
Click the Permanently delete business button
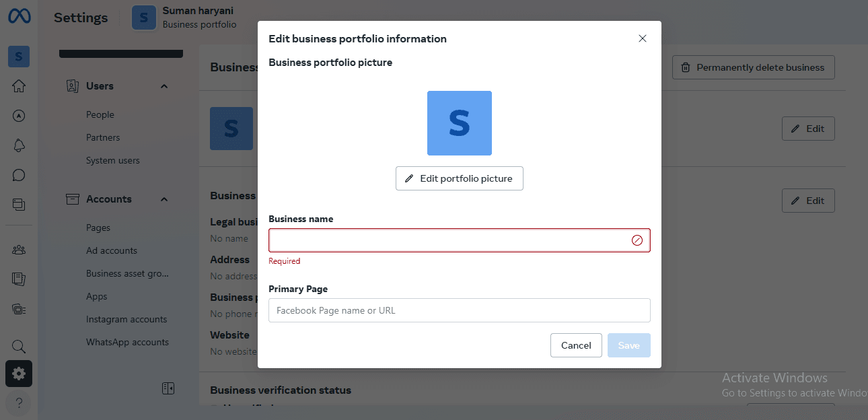pyautogui.click(x=753, y=67)
